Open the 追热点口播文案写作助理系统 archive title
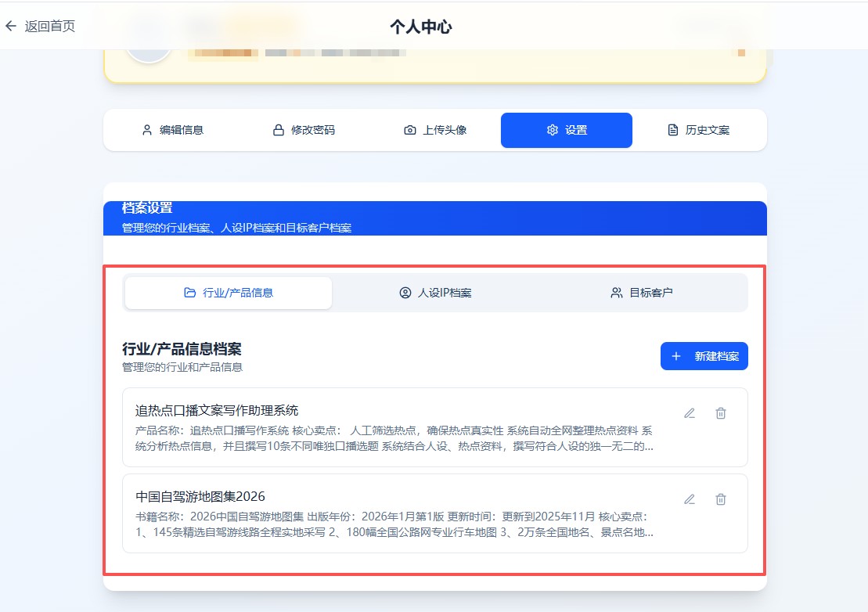 coord(217,410)
